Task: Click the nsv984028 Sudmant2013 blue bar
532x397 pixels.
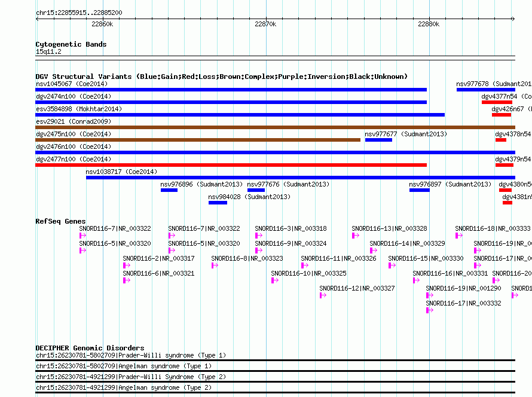Action: [x=218, y=203]
